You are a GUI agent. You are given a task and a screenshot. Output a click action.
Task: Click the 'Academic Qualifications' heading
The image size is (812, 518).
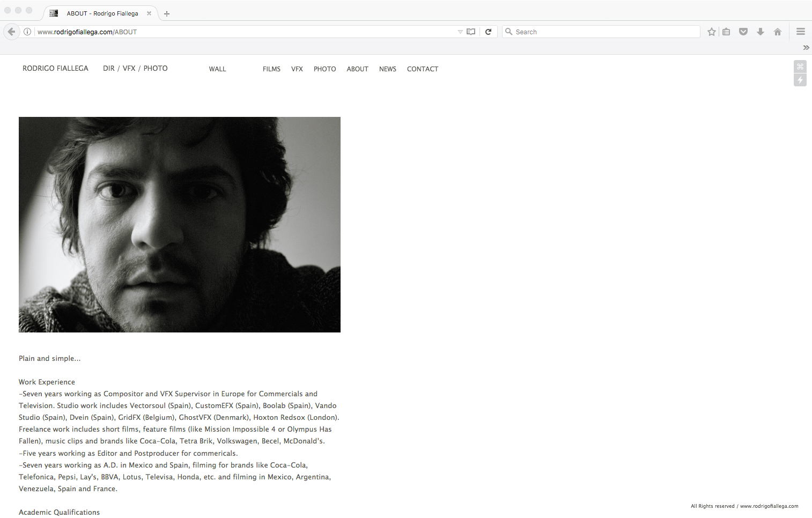tap(59, 513)
